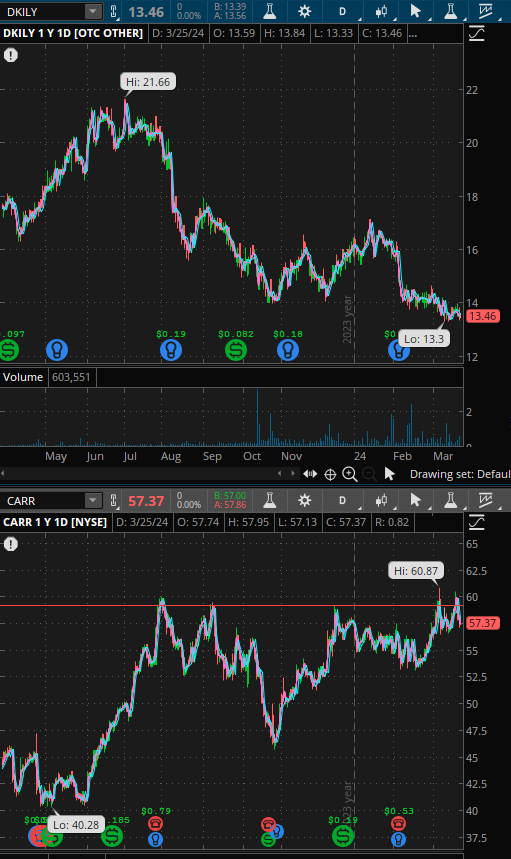Open chart settings gear on DKILY toolbar
The height and width of the screenshot is (859, 511).
coord(305,11)
